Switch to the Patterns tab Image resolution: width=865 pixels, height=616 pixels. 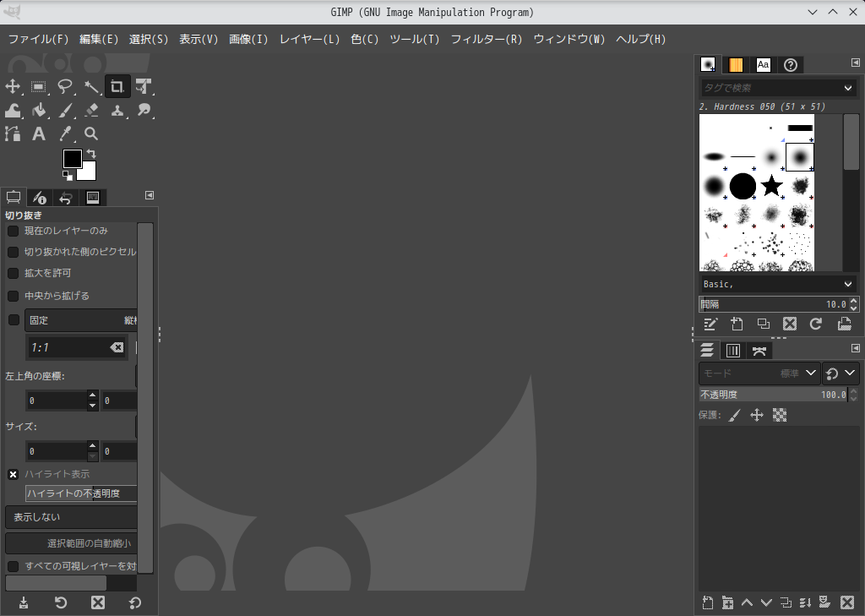[x=736, y=64]
